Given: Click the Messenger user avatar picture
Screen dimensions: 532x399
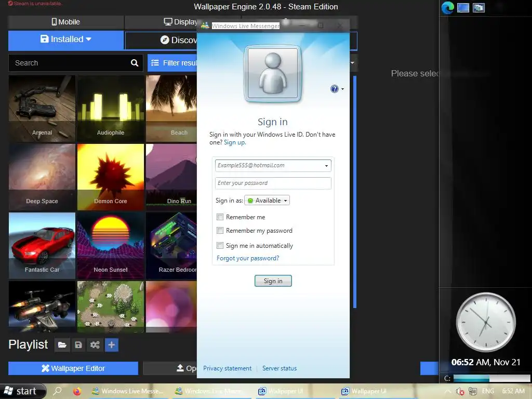Looking at the screenshot, I should point(273,74).
